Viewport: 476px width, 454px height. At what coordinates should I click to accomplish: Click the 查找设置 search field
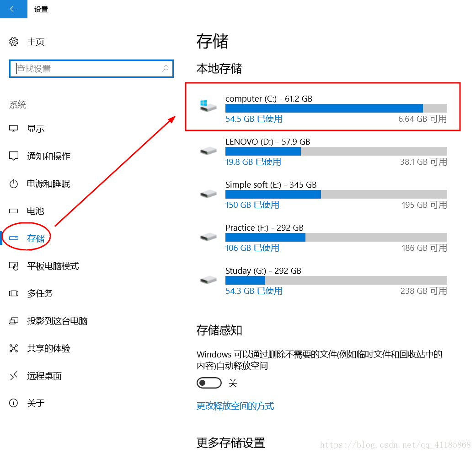point(91,69)
